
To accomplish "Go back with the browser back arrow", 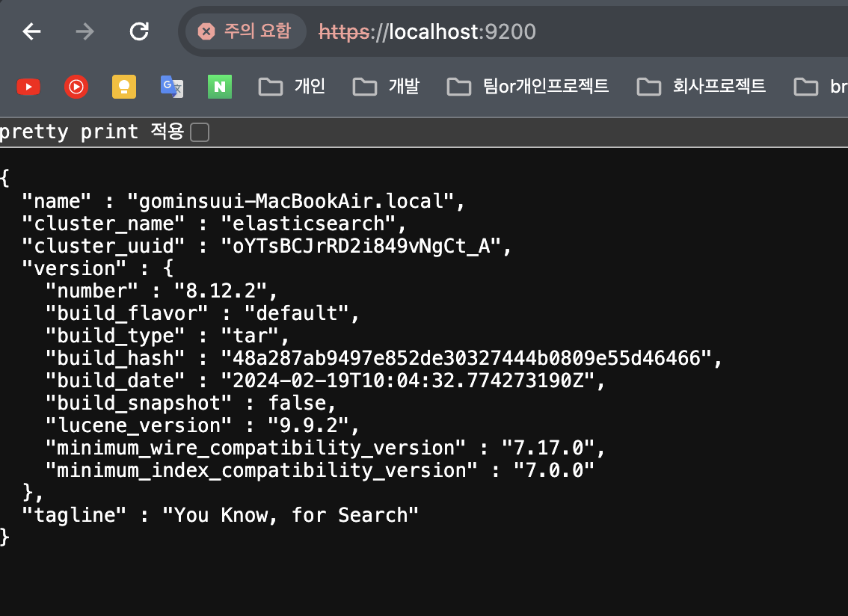I will point(31,31).
